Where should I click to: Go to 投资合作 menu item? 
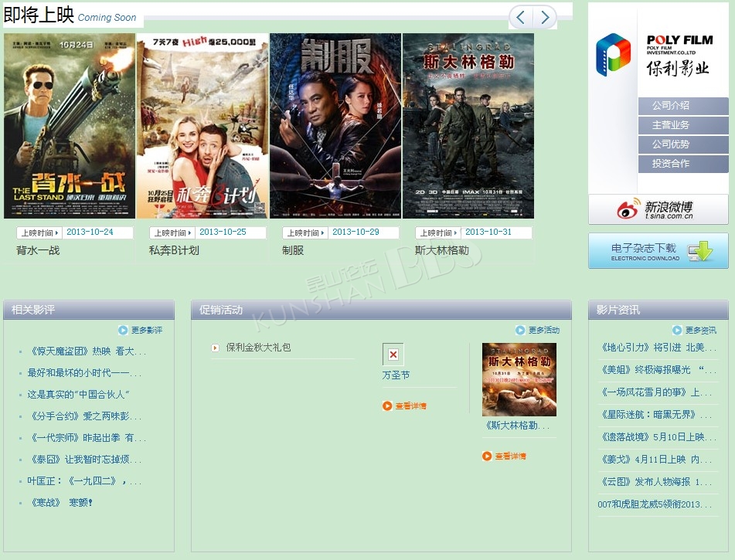pyautogui.click(x=683, y=164)
